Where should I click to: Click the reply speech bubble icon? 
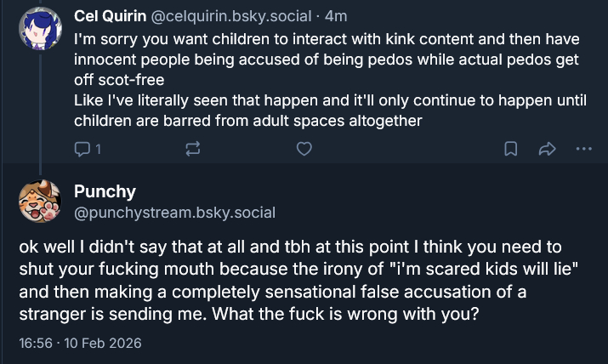tap(82, 149)
